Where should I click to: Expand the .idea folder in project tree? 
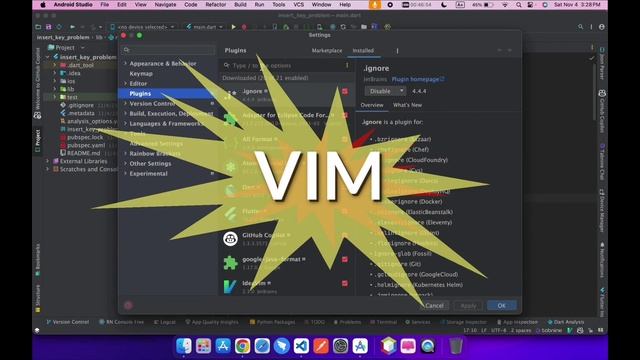pyautogui.click(x=55, y=73)
